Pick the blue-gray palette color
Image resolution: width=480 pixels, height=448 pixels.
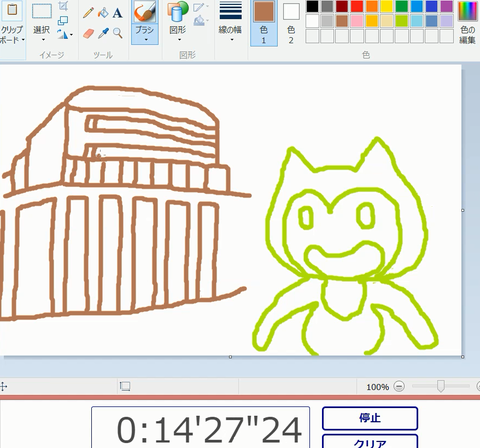coord(432,21)
